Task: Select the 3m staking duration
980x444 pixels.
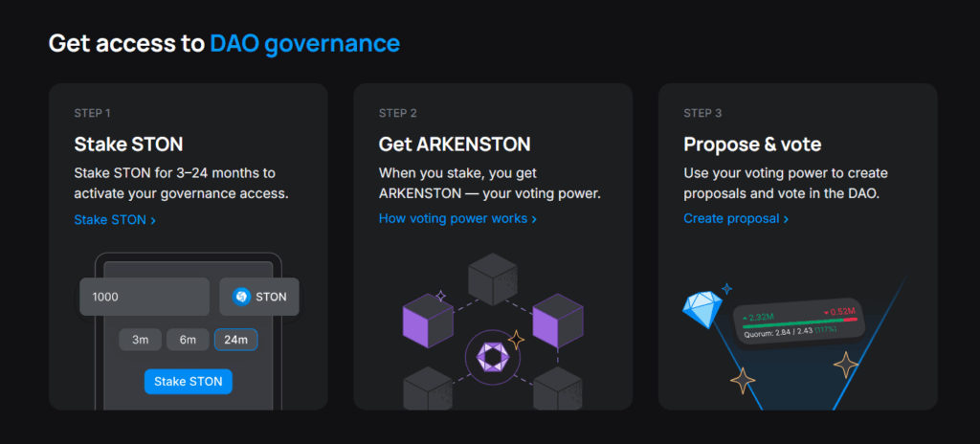Action: pos(140,340)
